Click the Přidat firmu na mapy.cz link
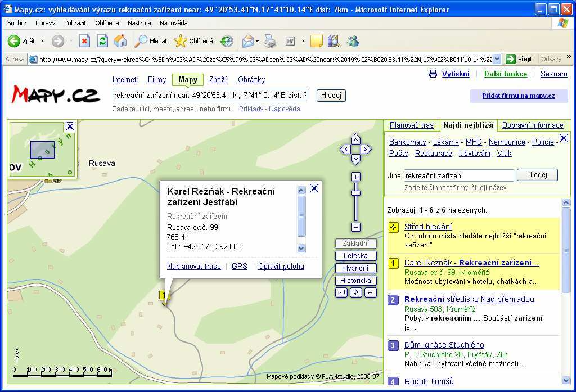The height and width of the screenshot is (392, 576). (518, 96)
